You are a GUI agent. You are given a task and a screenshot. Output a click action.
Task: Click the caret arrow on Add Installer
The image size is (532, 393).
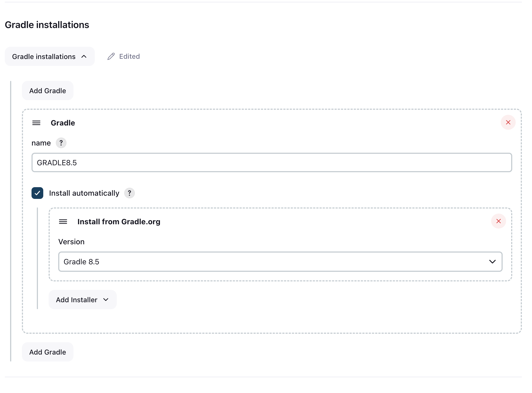106,300
